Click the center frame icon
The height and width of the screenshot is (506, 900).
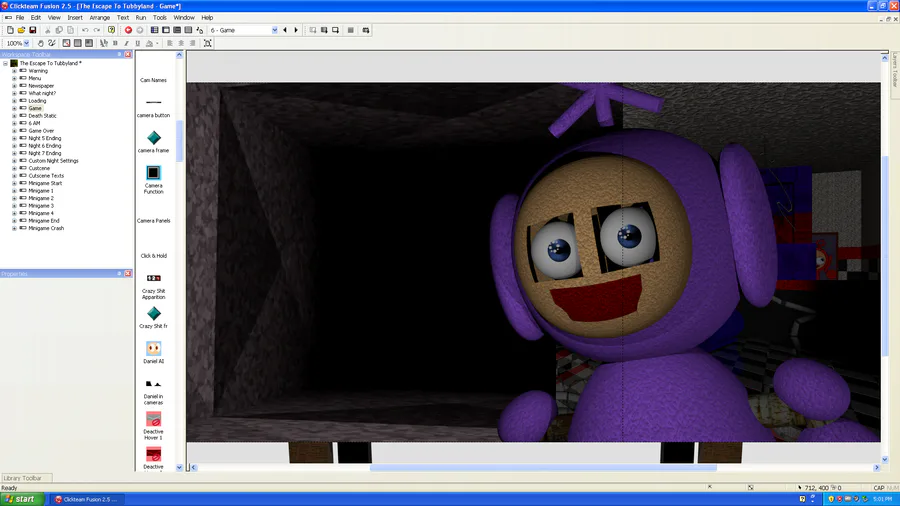pyautogui.click(x=208, y=43)
